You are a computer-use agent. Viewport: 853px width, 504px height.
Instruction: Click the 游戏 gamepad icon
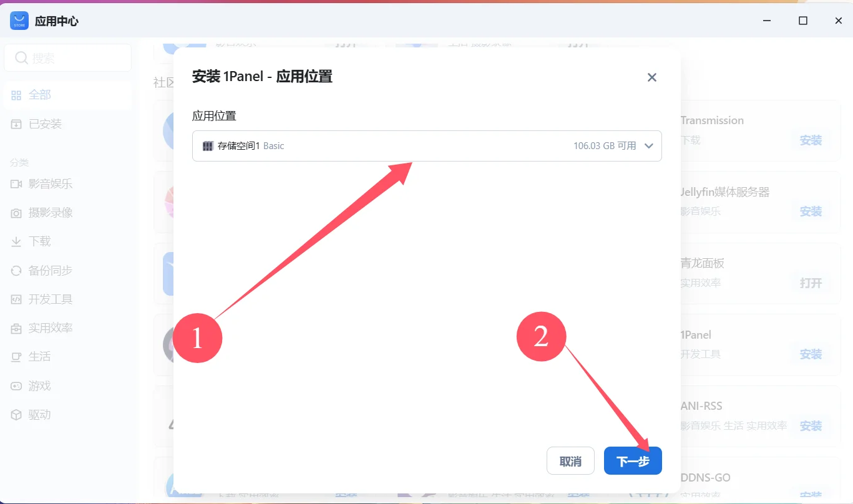pos(16,386)
